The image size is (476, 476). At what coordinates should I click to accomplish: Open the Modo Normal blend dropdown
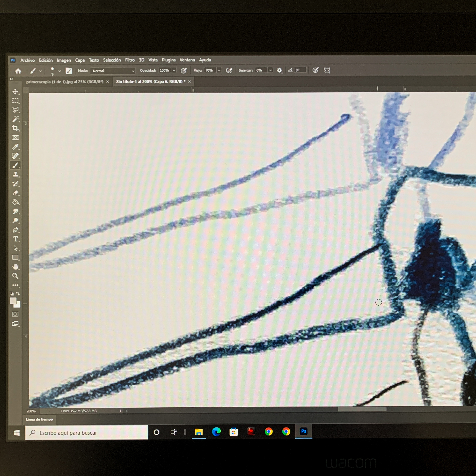click(113, 71)
